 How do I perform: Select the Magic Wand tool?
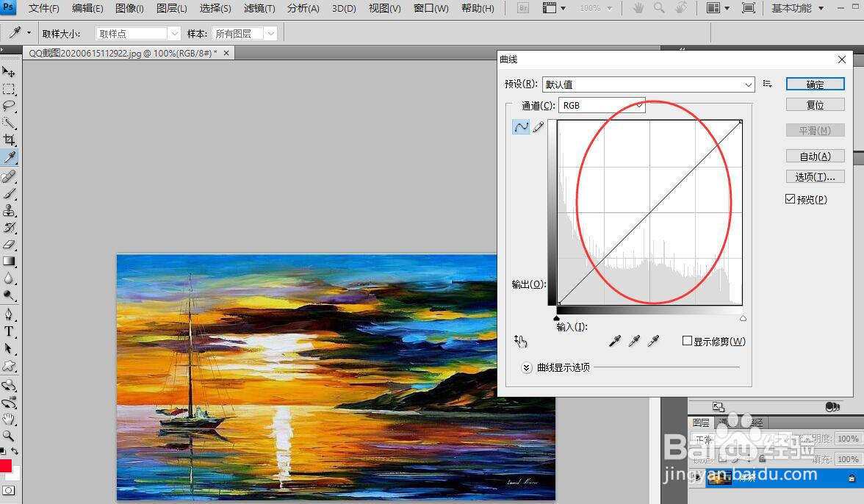coord(9,123)
